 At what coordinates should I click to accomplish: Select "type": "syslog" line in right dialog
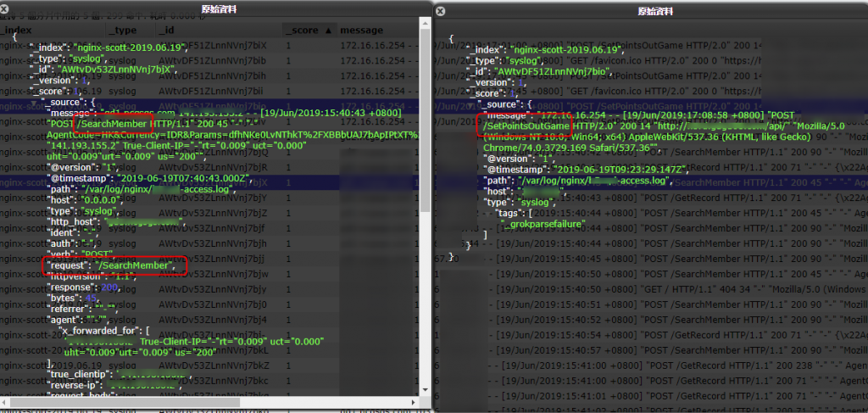coord(520,202)
